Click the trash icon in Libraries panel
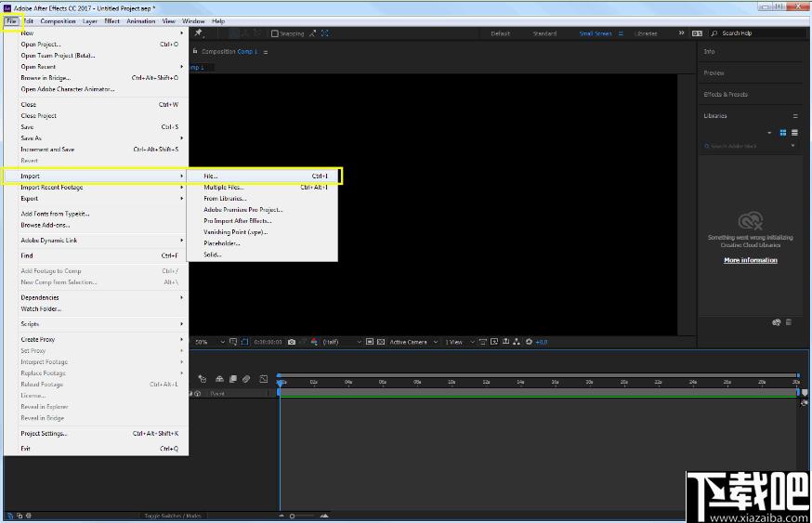The width and height of the screenshot is (812, 523). pos(789,322)
